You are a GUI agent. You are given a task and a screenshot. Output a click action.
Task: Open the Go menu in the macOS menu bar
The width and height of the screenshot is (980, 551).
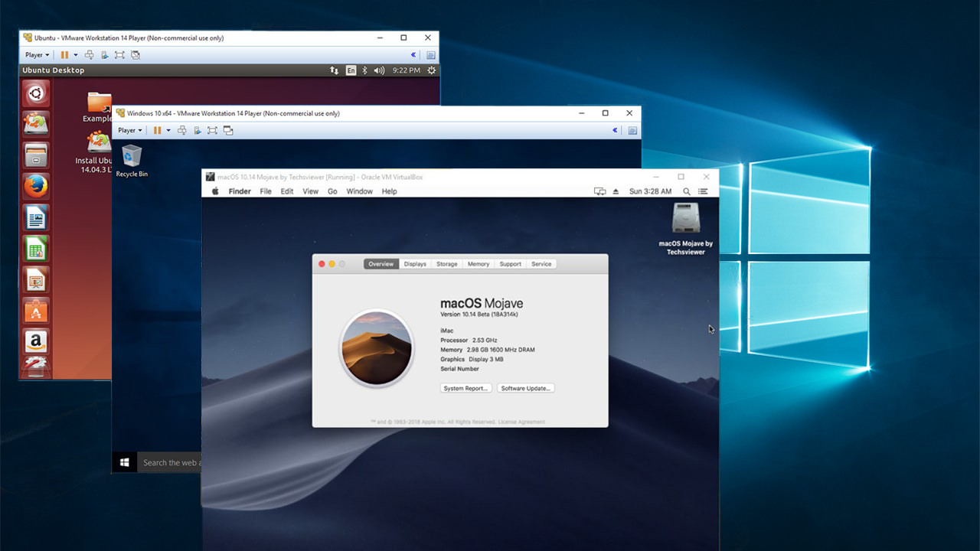pos(332,191)
